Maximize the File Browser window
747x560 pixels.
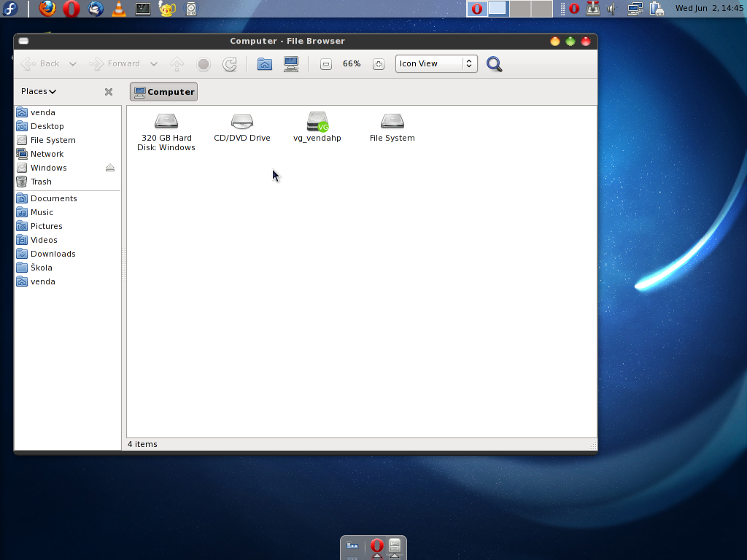[570, 42]
